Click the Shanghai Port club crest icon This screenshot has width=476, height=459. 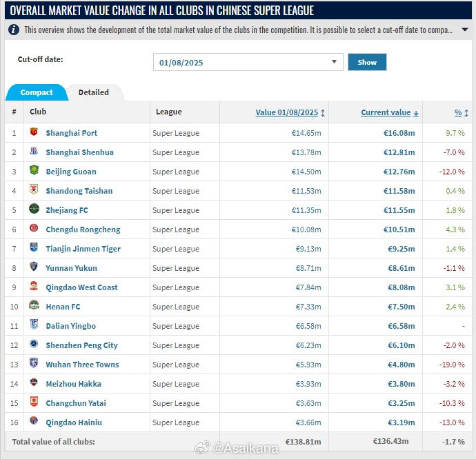[34, 133]
